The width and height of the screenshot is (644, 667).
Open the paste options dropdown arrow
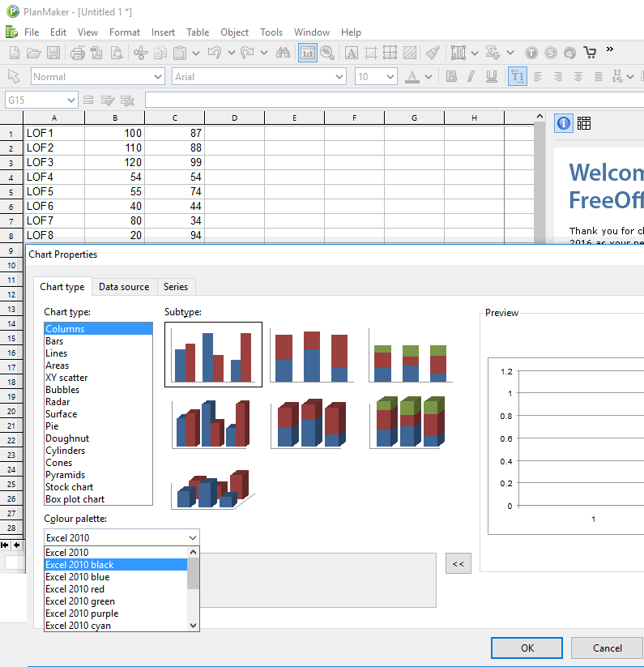pyautogui.click(x=196, y=53)
